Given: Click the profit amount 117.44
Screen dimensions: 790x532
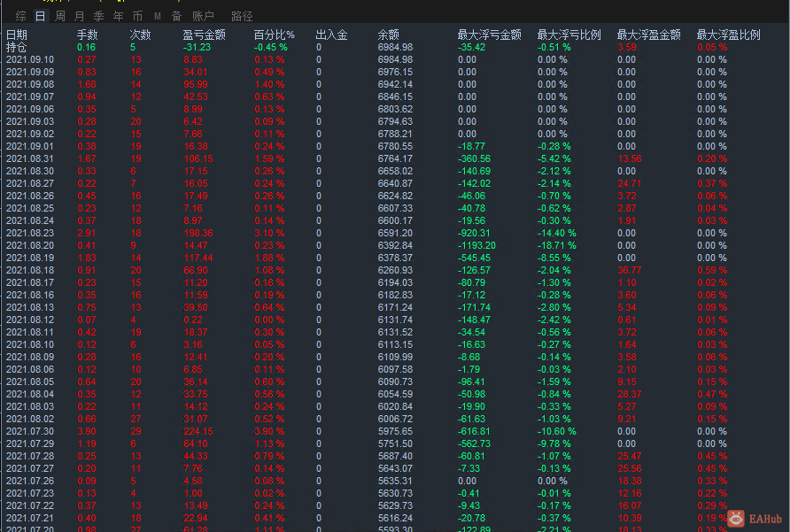Looking at the screenshot, I should click(x=198, y=258).
